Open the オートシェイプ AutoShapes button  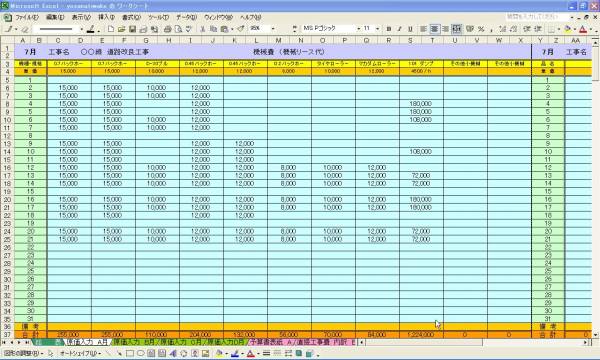pos(81,353)
